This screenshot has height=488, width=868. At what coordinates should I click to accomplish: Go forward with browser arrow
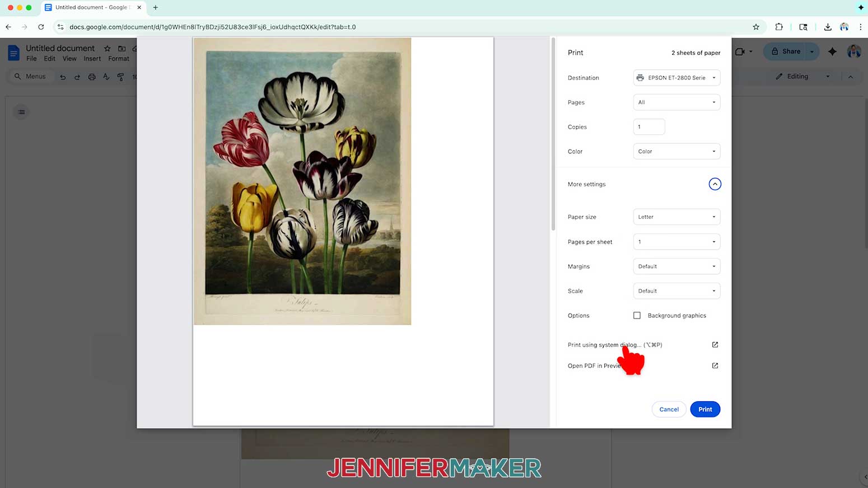[x=25, y=27]
